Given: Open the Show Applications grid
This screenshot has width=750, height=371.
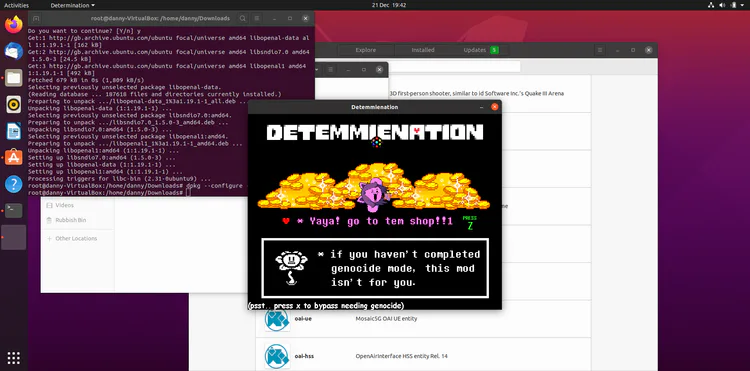Looking at the screenshot, I should coord(14,357).
